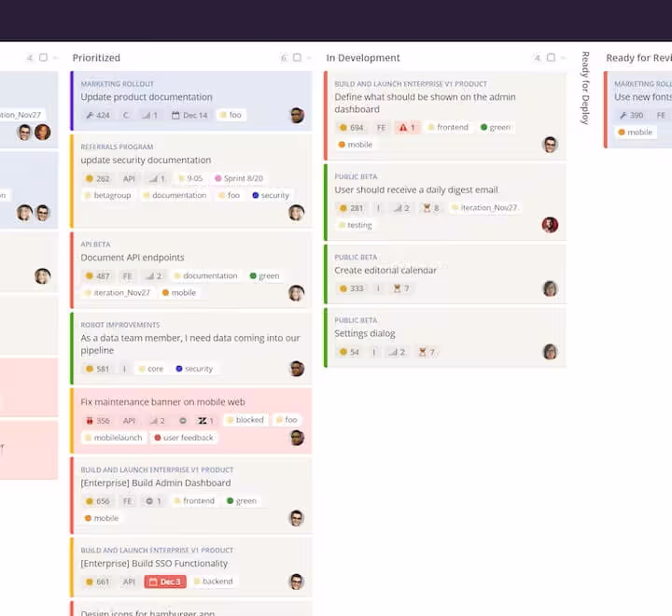Image resolution: width=672 pixels, height=616 pixels.
Task: Select the 'betagroup' label
Action: tap(108, 195)
